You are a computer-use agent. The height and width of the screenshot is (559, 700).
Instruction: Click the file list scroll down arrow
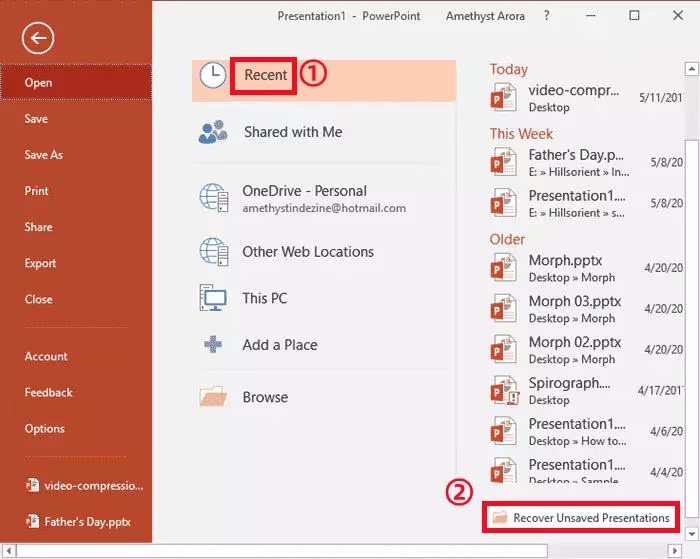pyautogui.click(x=692, y=534)
